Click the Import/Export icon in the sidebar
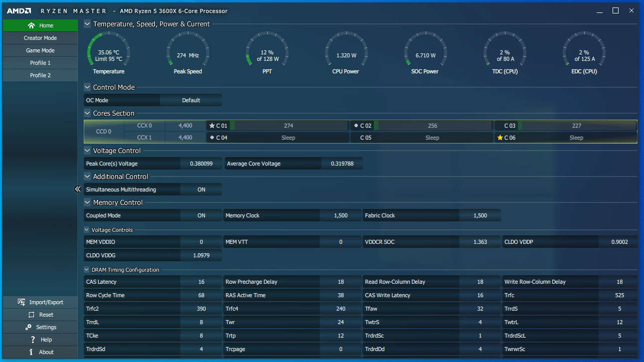The height and width of the screenshot is (362, 644). click(21, 302)
